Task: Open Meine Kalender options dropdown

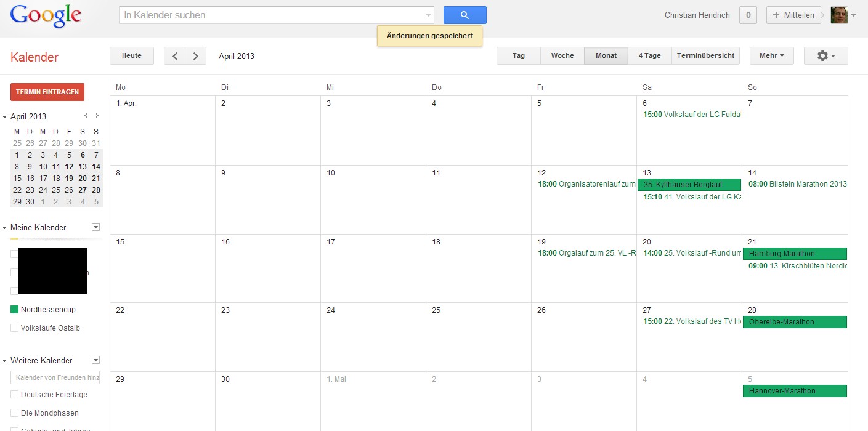Action: [95, 227]
